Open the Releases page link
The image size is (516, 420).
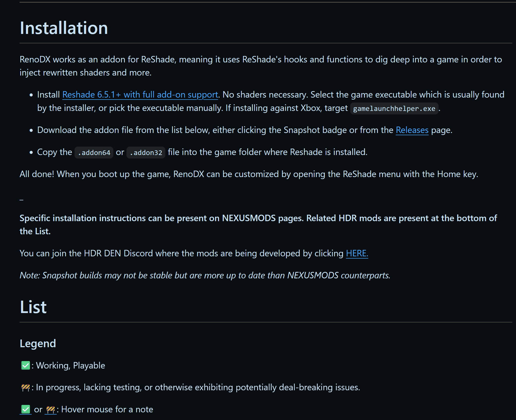point(412,130)
